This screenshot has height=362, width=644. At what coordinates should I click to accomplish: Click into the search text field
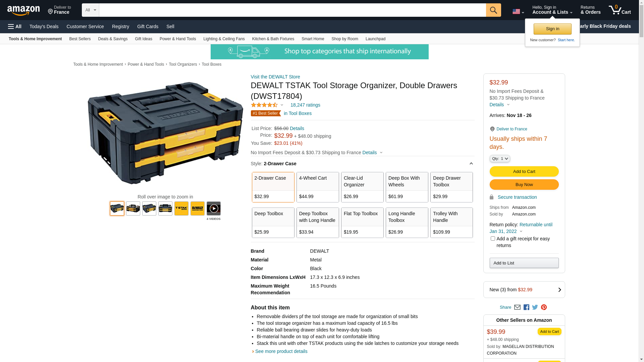coord(292,10)
